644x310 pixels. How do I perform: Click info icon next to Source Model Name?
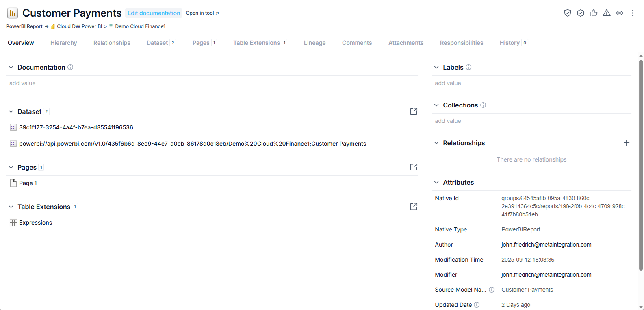(x=492, y=290)
